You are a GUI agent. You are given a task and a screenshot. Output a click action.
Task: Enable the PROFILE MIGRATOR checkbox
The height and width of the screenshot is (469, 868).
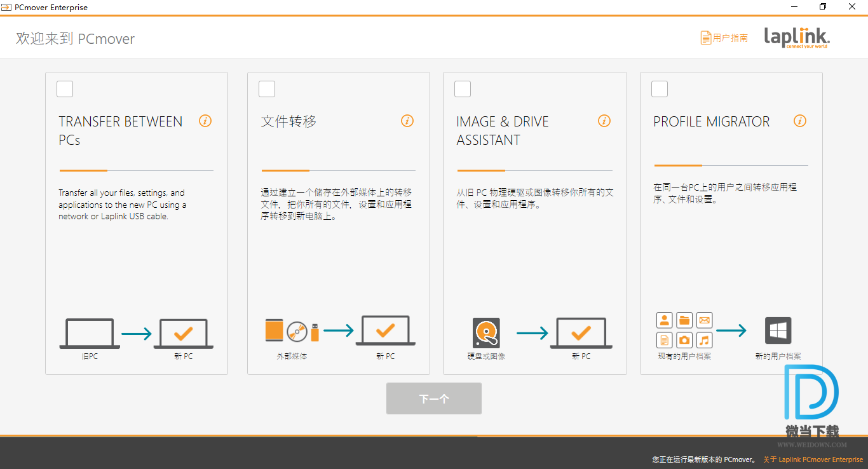(x=660, y=89)
